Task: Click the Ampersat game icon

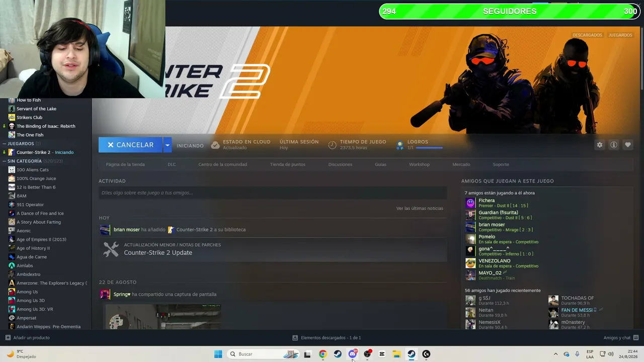Action: (x=12, y=318)
